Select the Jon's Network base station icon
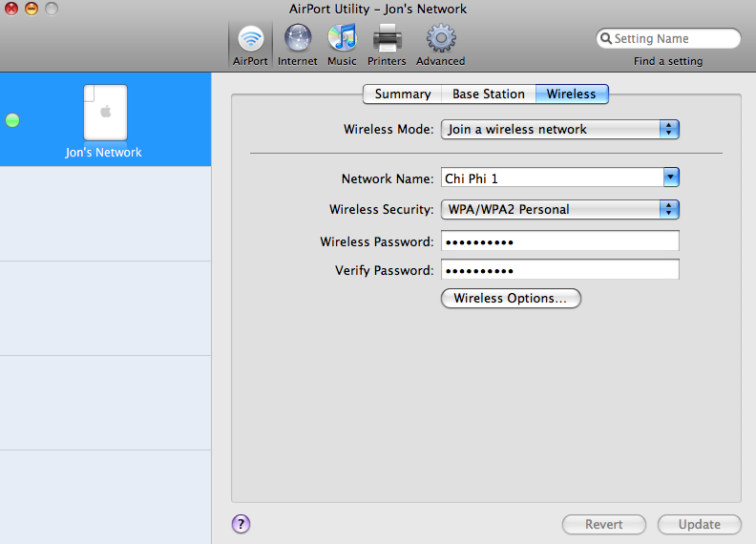This screenshot has width=756, height=544. point(105,113)
